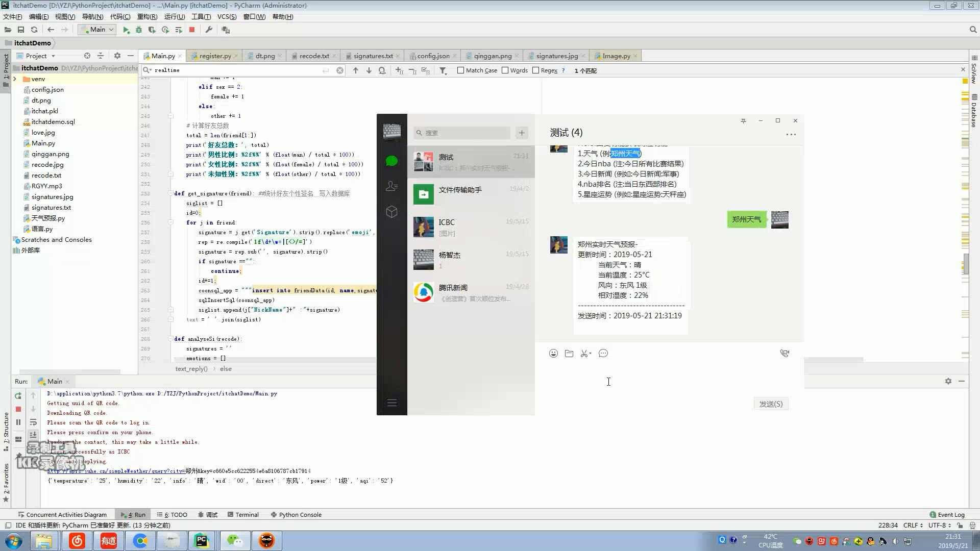This screenshot has height=551, width=980.
Task: Open 运行(U) menu
Action: [175, 17]
